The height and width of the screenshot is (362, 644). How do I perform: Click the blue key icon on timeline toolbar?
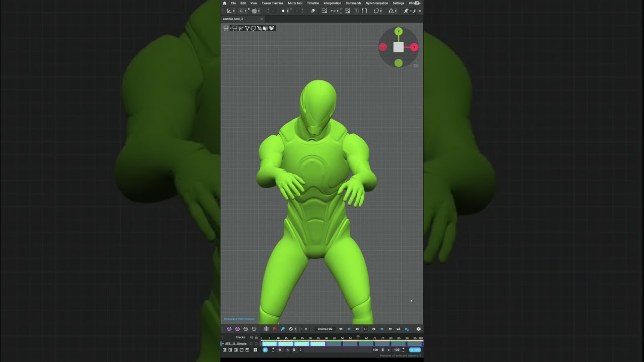pos(283,329)
